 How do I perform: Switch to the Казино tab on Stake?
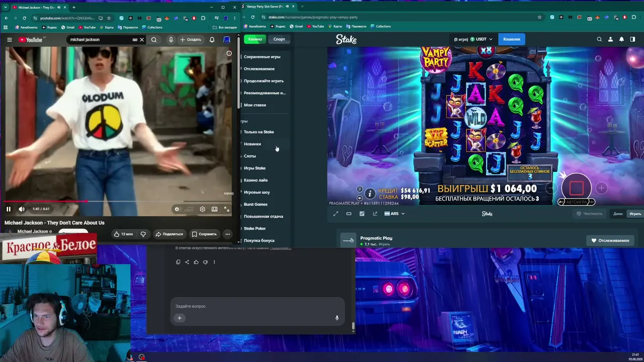[x=255, y=39]
